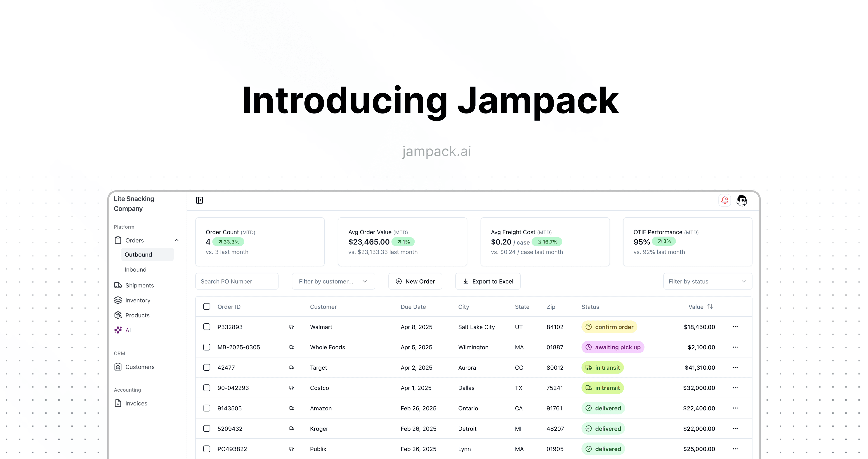Create a New Order
Viewport: 868px width, 459px height.
click(x=415, y=281)
